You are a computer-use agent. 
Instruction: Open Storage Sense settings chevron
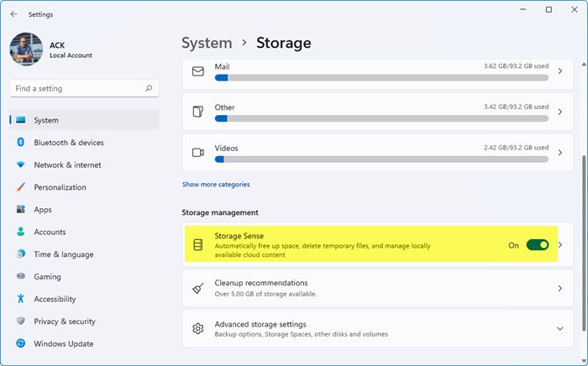coord(560,244)
